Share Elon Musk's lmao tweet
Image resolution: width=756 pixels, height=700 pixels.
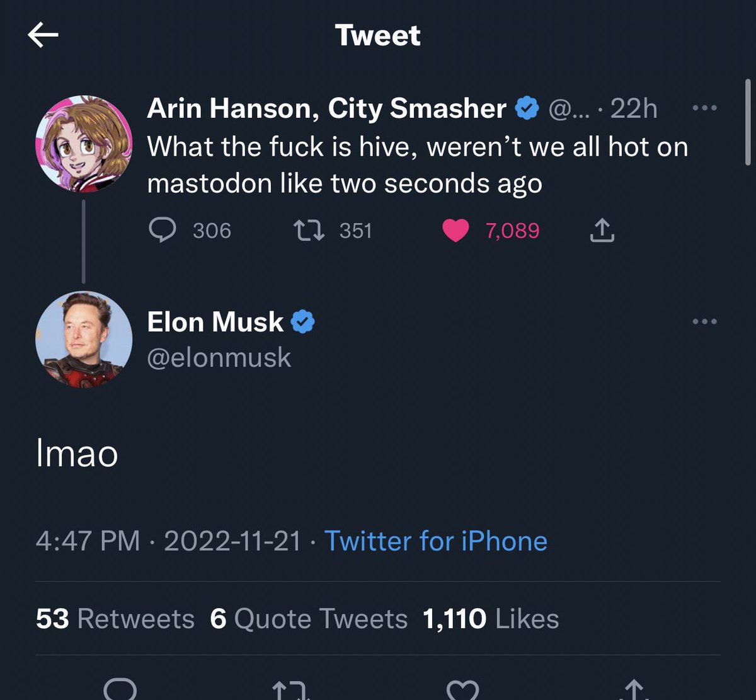[x=634, y=691]
